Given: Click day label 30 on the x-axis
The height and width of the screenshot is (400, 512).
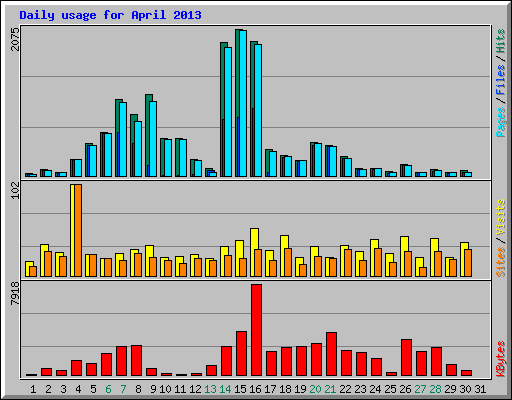Looking at the screenshot, I should (x=465, y=389).
